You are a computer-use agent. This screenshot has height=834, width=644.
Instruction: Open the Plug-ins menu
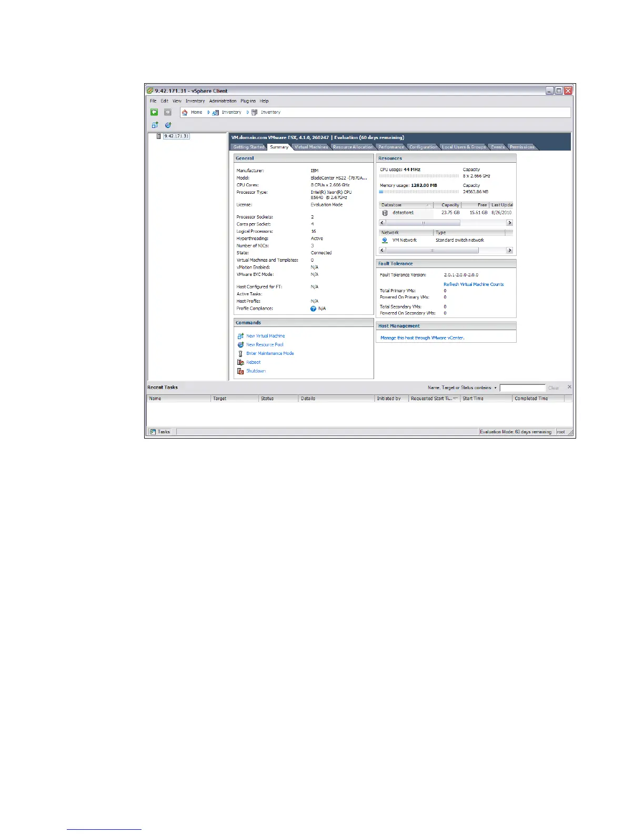point(248,101)
